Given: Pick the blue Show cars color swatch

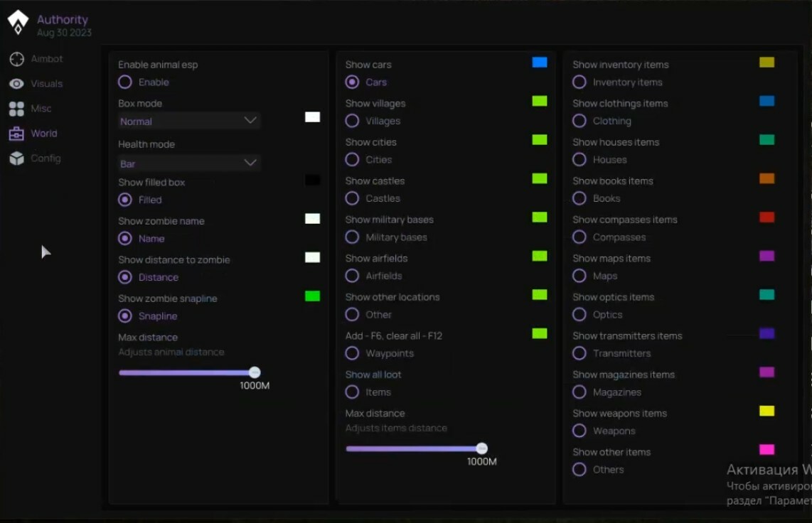Looking at the screenshot, I should tap(540, 63).
